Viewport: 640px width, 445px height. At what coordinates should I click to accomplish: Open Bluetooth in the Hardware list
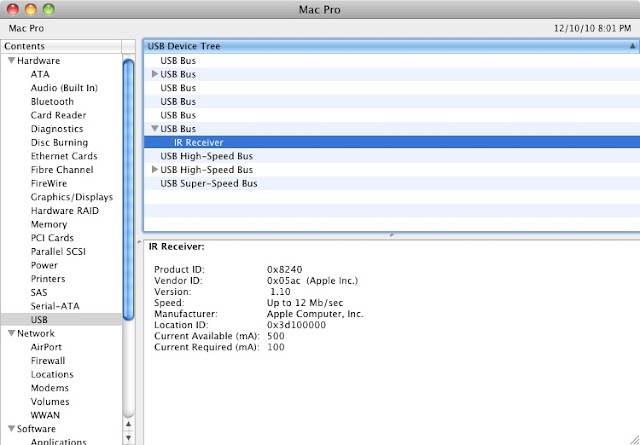click(52, 101)
